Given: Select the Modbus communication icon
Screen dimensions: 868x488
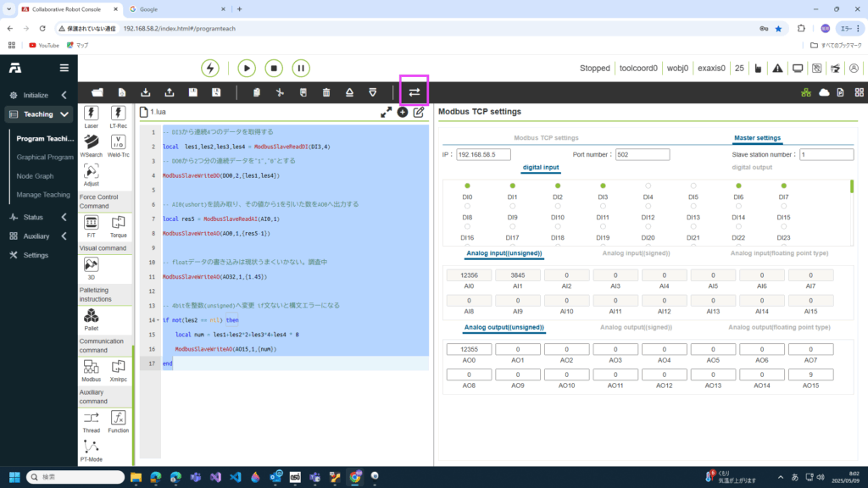Looking at the screenshot, I should [x=92, y=371].
